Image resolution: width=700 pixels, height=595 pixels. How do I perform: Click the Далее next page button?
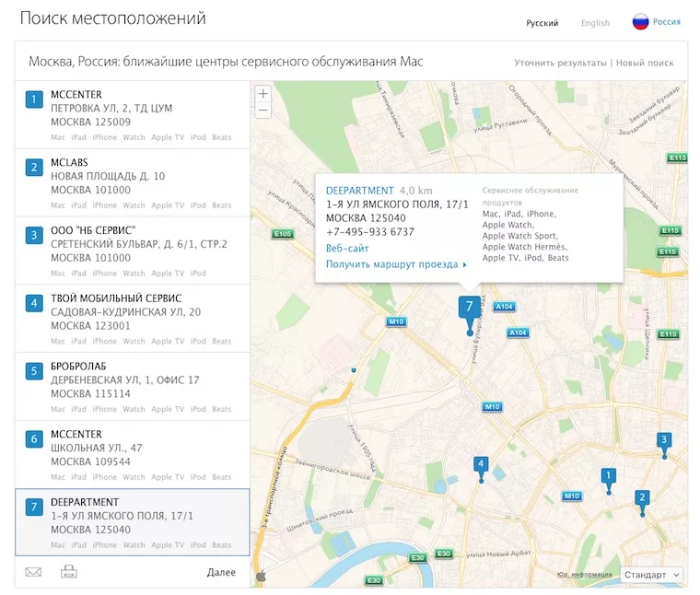tap(221, 572)
